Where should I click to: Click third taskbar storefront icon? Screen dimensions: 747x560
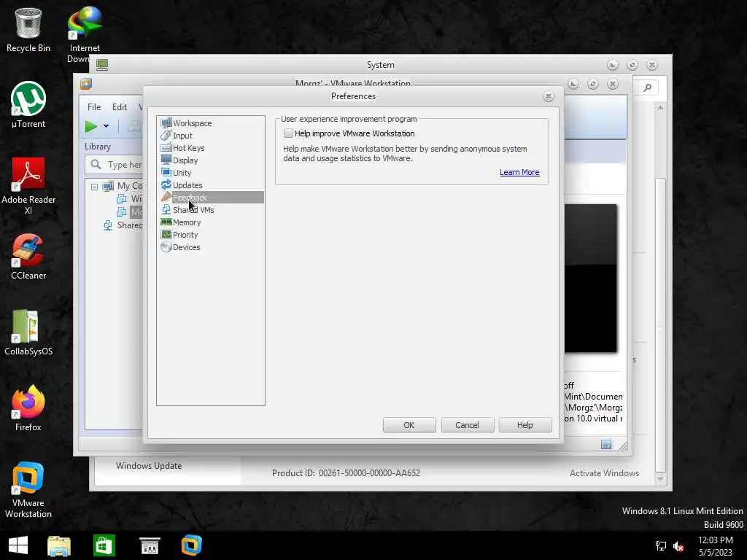click(150, 545)
